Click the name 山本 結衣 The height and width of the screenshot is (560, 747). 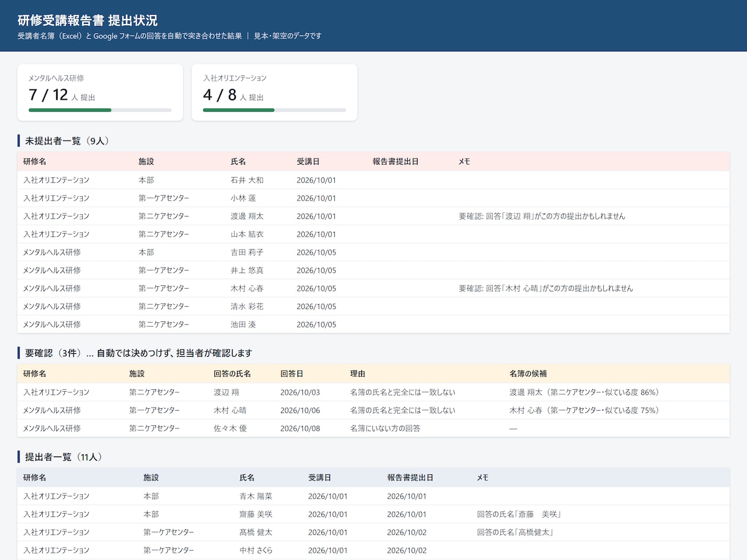[x=247, y=234]
